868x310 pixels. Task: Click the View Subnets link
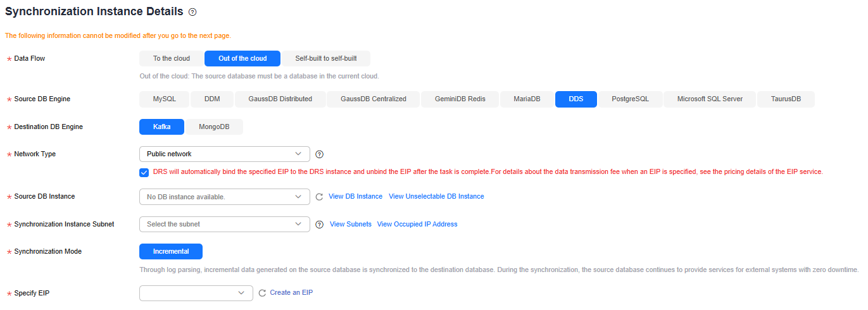pos(351,225)
